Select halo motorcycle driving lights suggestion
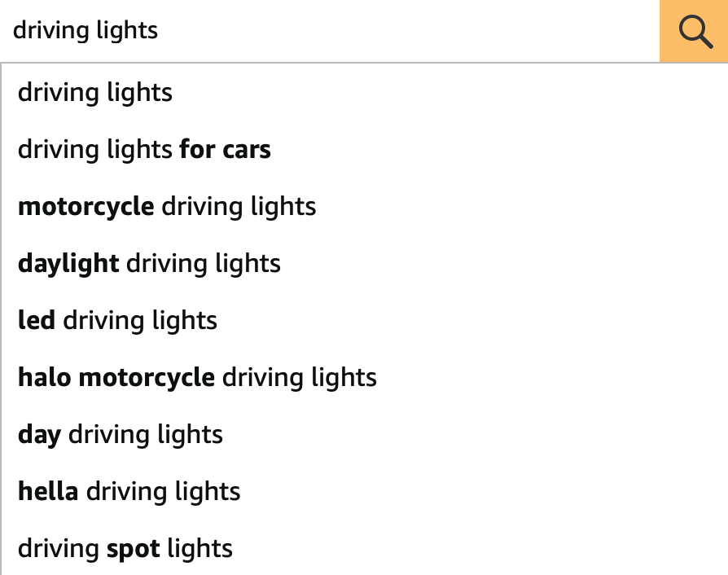728x575 pixels. pyautogui.click(x=365, y=377)
